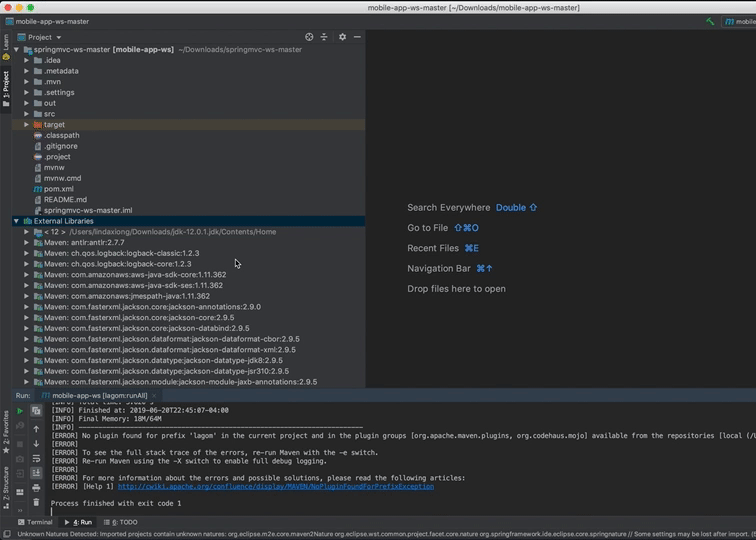The height and width of the screenshot is (540, 756).
Task: Switch to the 4: Run tool tab
Action: tap(78, 522)
